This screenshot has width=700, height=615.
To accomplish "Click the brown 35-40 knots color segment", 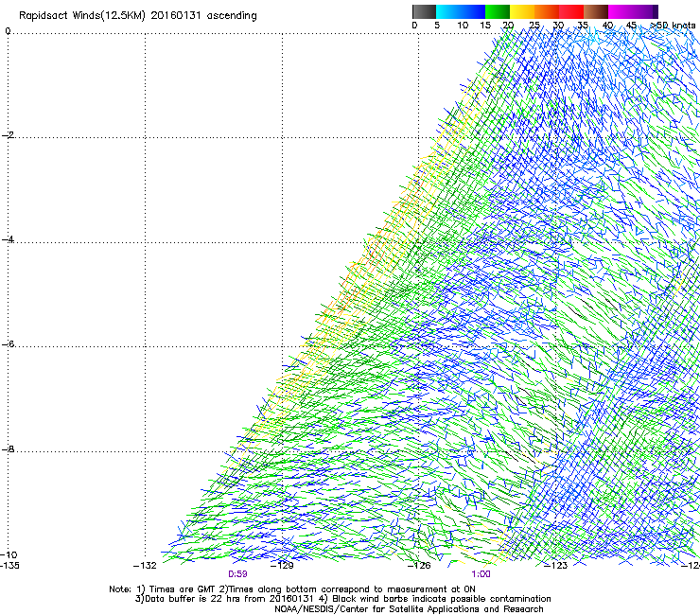I will pos(596,11).
